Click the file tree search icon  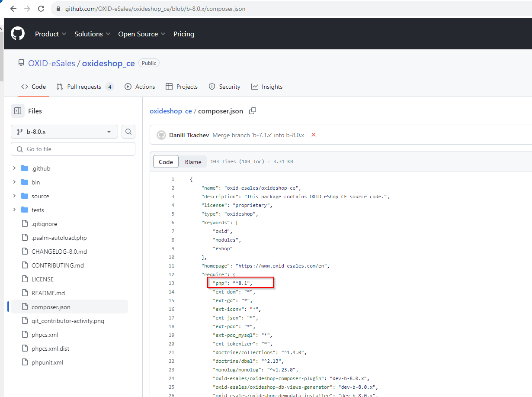click(x=128, y=132)
